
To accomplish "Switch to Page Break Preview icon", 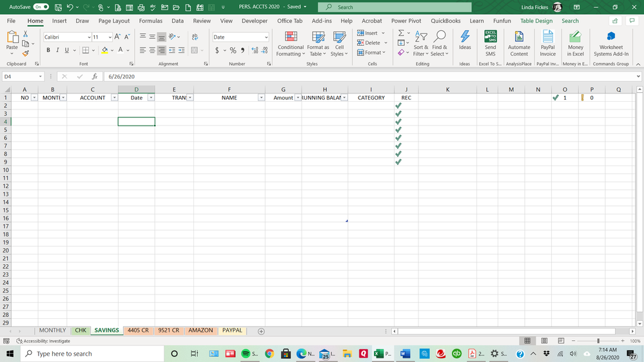I will (561, 341).
